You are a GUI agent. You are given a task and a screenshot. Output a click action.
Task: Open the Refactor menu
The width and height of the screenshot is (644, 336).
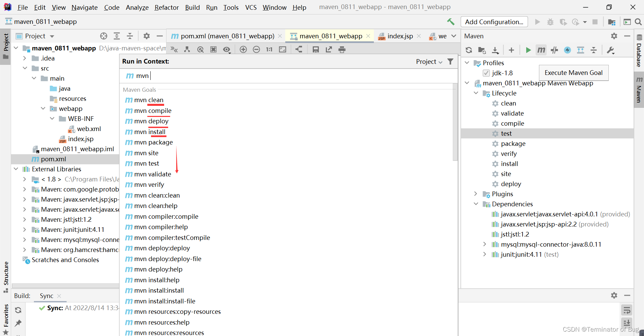click(166, 7)
